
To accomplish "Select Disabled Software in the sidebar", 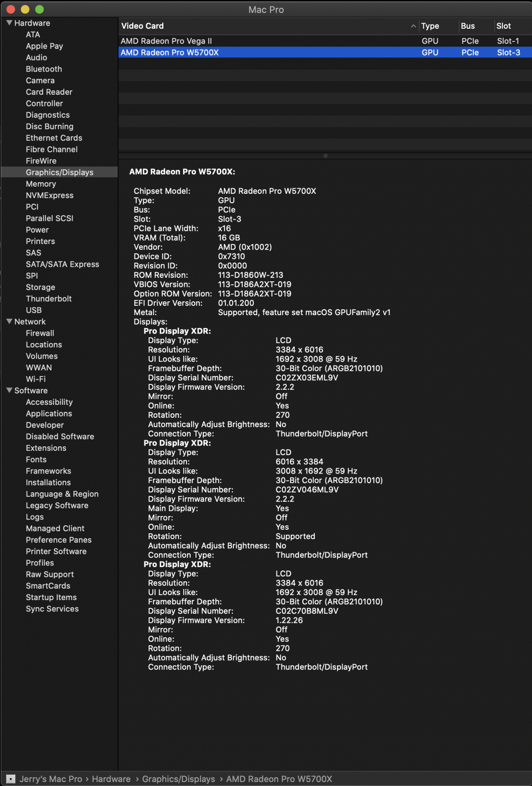I will coord(60,436).
